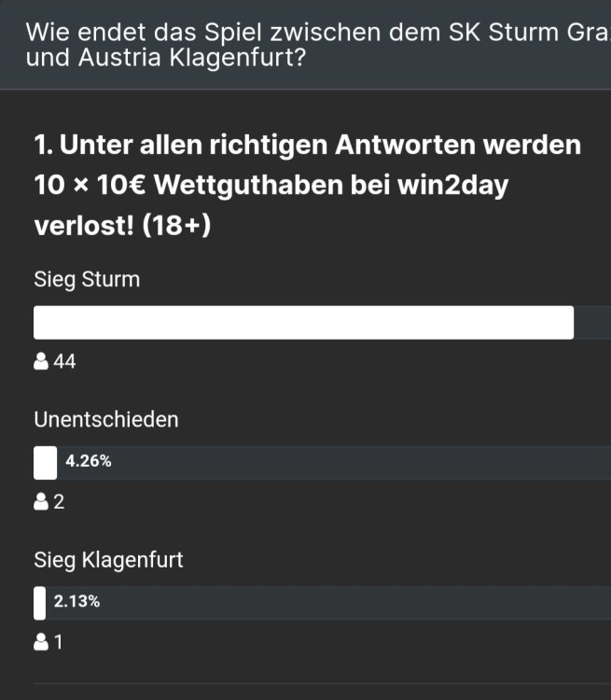Select the Unentschieden answer label
The height and width of the screenshot is (700, 611).
[x=106, y=420]
